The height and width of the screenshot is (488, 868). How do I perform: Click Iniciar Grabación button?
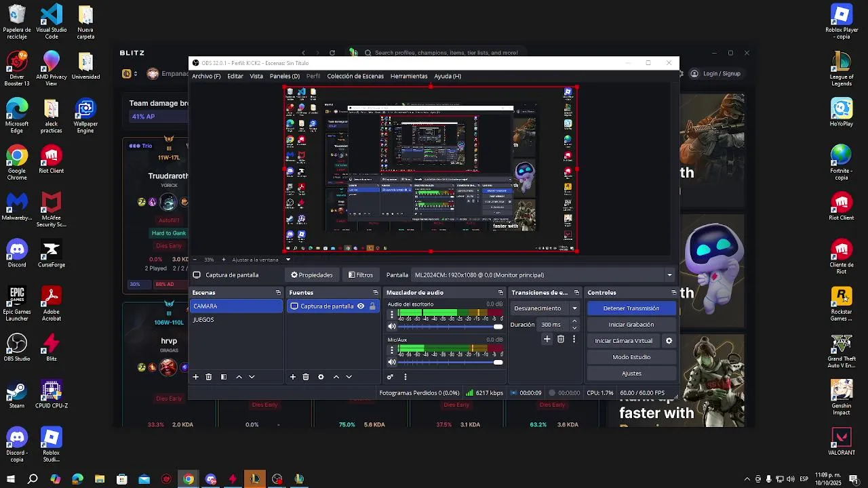[x=631, y=325]
